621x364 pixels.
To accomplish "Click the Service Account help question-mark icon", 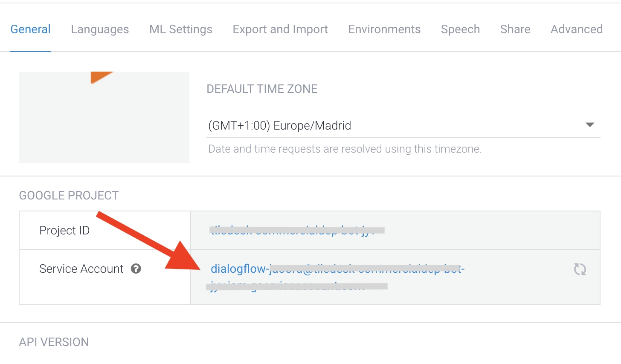I will [x=136, y=269].
